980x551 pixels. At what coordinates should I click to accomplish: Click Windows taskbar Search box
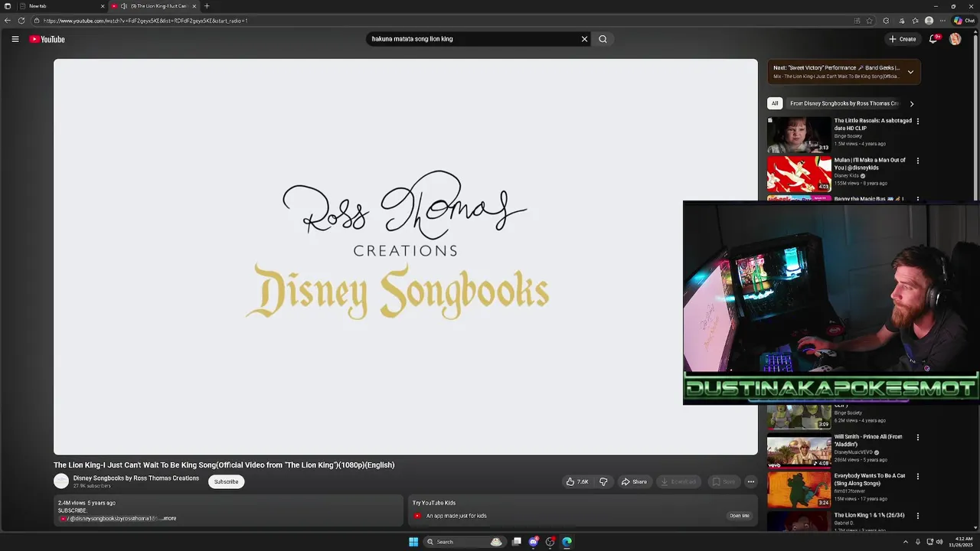[x=464, y=542]
